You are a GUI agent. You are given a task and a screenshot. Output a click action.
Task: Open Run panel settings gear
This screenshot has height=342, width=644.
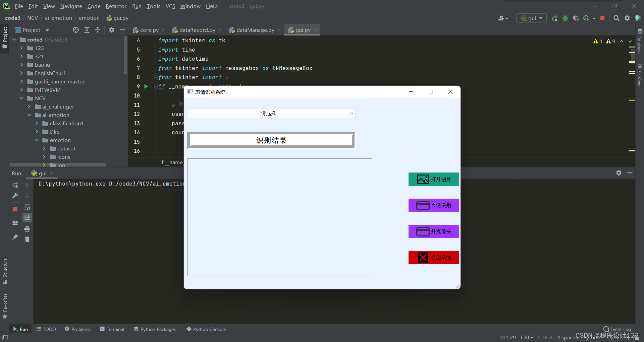click(619, 173)
